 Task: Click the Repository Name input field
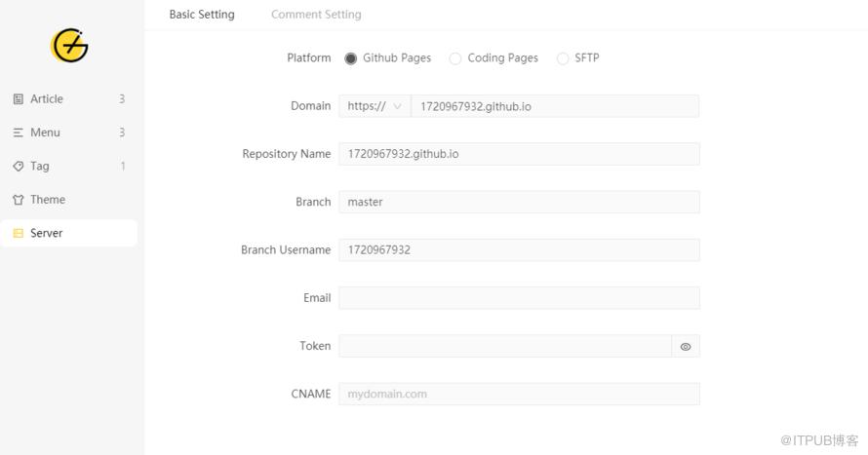pos(519,154)
